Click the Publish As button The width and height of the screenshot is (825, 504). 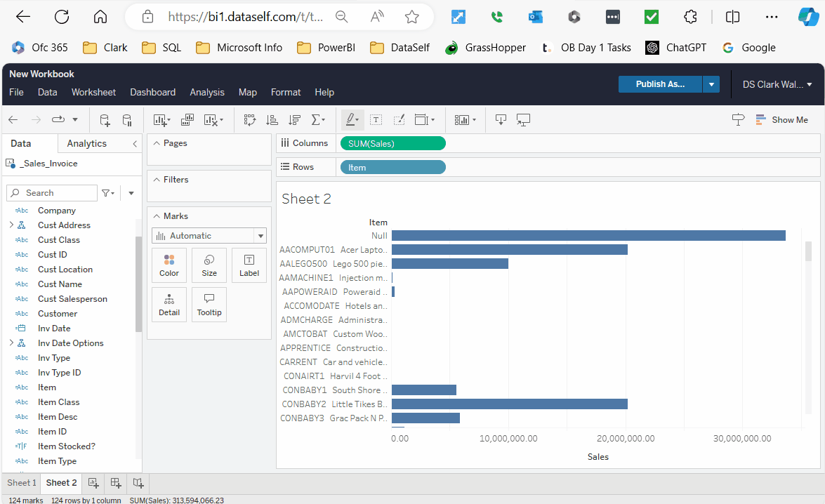(660, 84)
